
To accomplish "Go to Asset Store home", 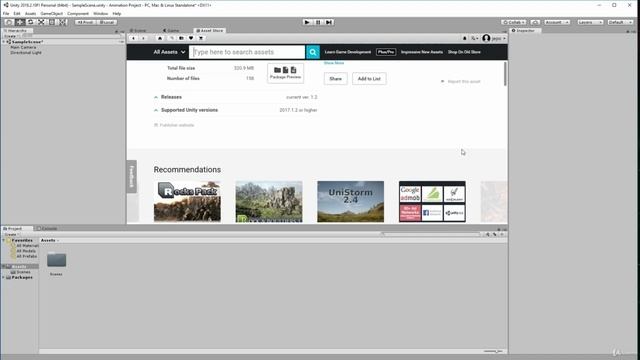I will tap(160, 38).
